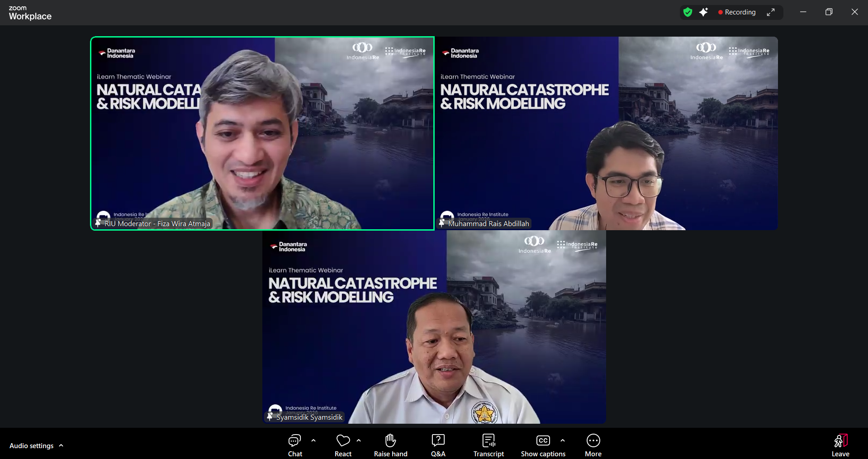Minimize the Zoom window

tap(803, 12)
